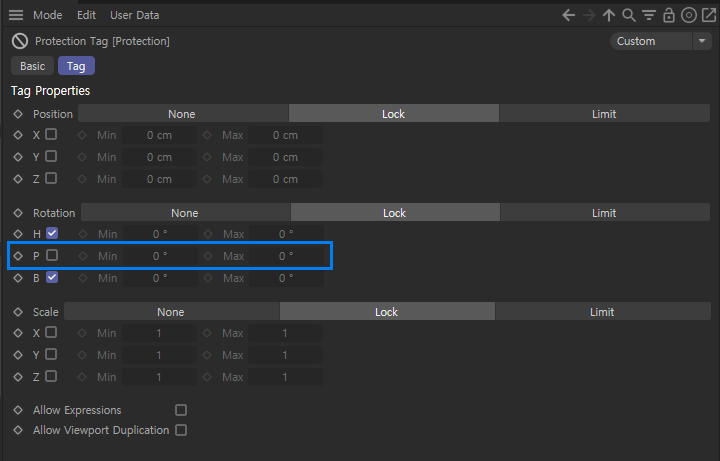Switch to the Basic tab
This screenshot has height=461, width=720.
(x=32, y=66)
